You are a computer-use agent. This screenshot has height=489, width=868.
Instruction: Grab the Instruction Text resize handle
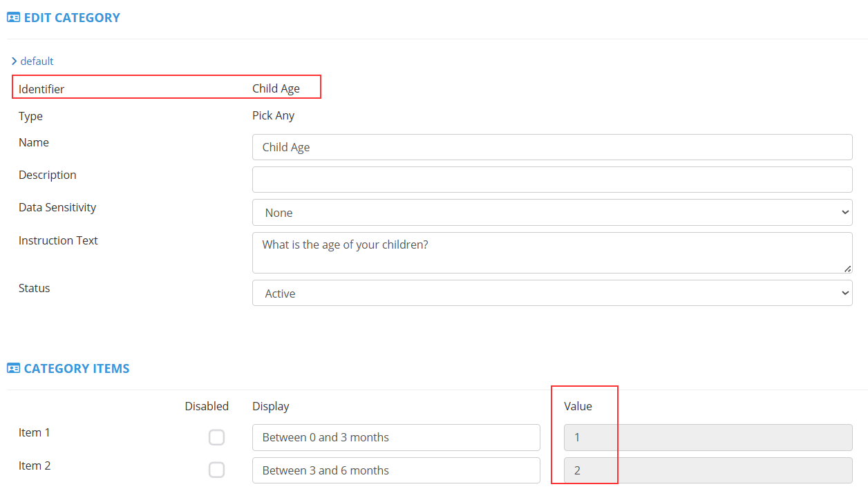pyautogui.click(x=847, y=269)
